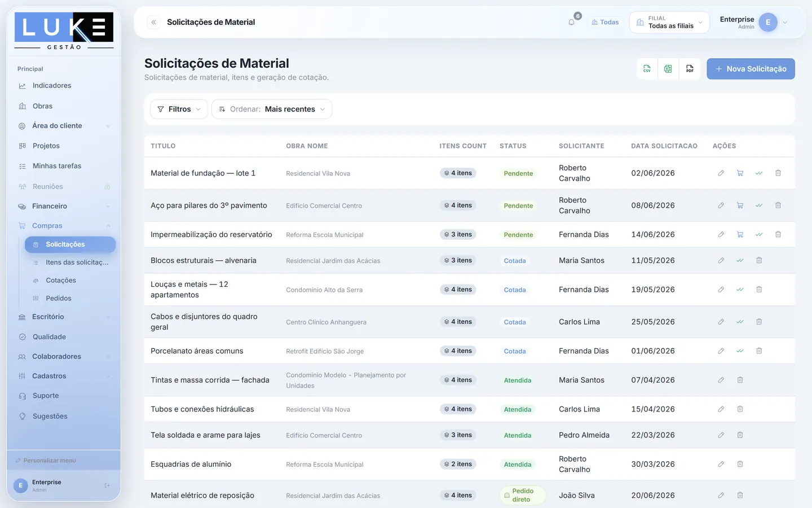This screenshot has width=812, height=508.
Task: Collapse the Compras sidebar section
Action: point(64,226)
